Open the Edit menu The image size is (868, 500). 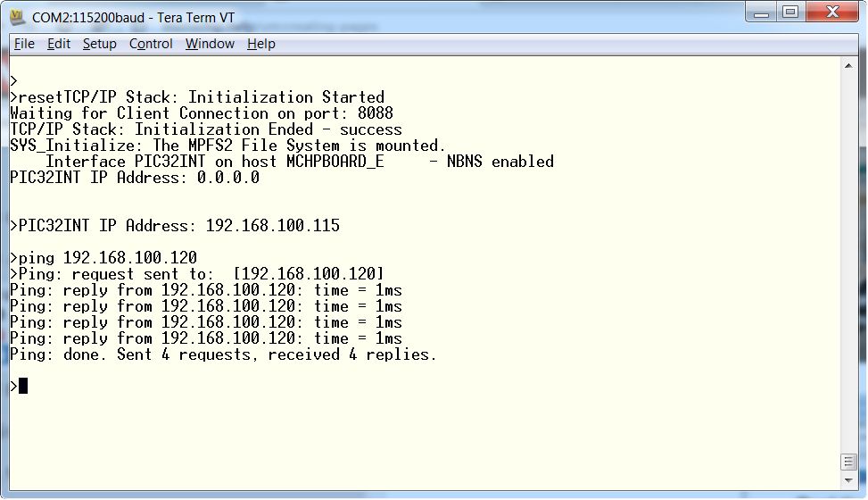point(59,44)
